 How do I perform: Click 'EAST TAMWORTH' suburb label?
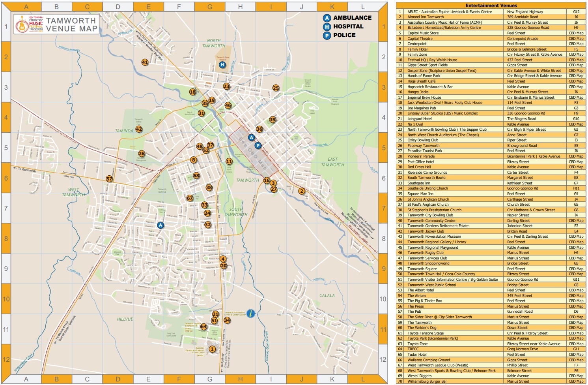click(x=332, y=162)
